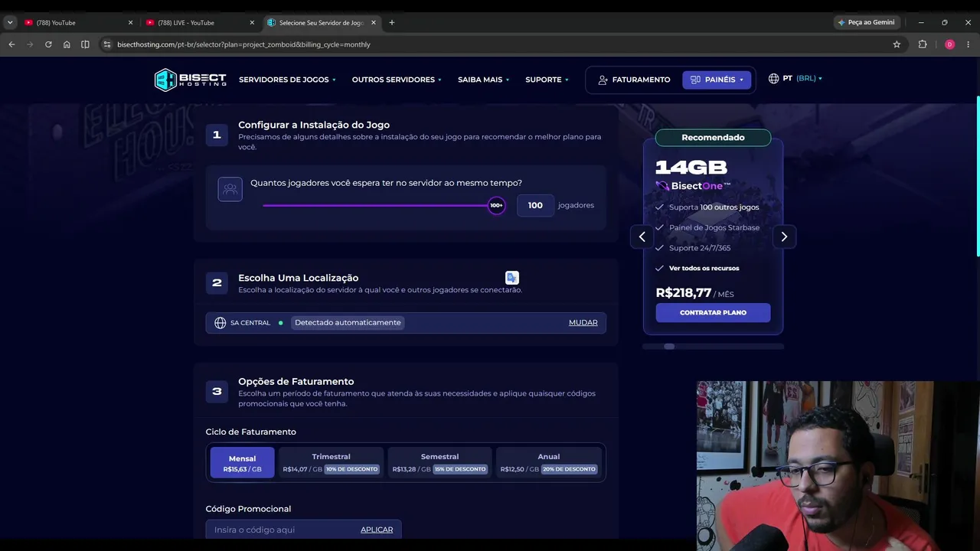Click the R$218,77 price

684,293
